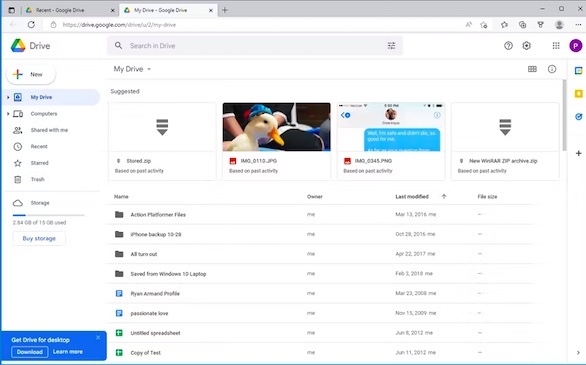Open the browser tab actions icon
The image size is (586, 365).
click(12, 10)
